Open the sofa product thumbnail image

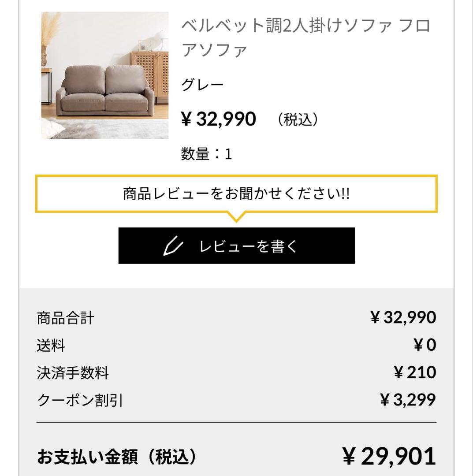(105, 75)
